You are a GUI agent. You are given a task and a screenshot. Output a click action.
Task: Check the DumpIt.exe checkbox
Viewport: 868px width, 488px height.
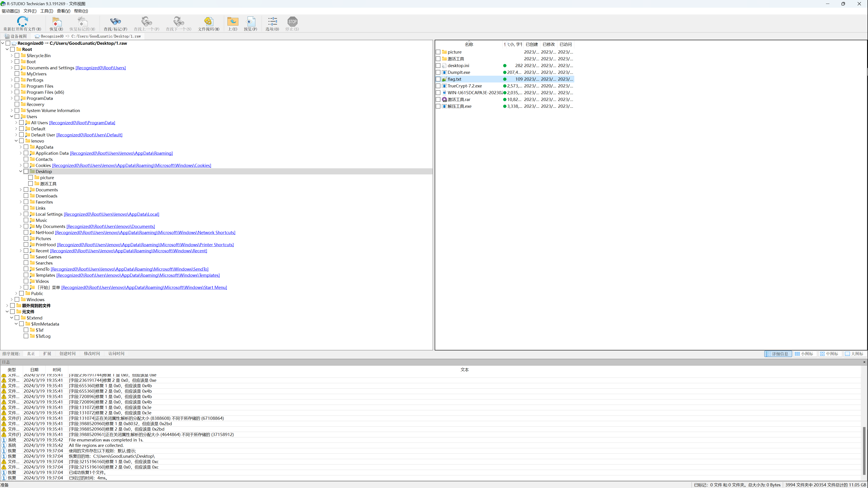pyautogui.click(x=438, y=73)
